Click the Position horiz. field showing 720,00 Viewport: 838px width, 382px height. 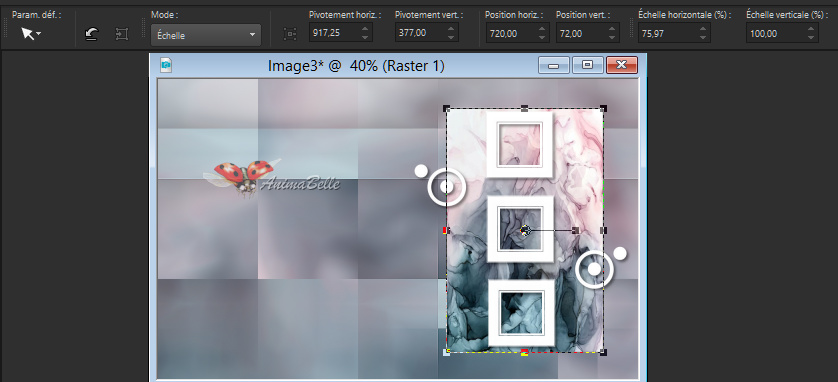tap(509, 33)
